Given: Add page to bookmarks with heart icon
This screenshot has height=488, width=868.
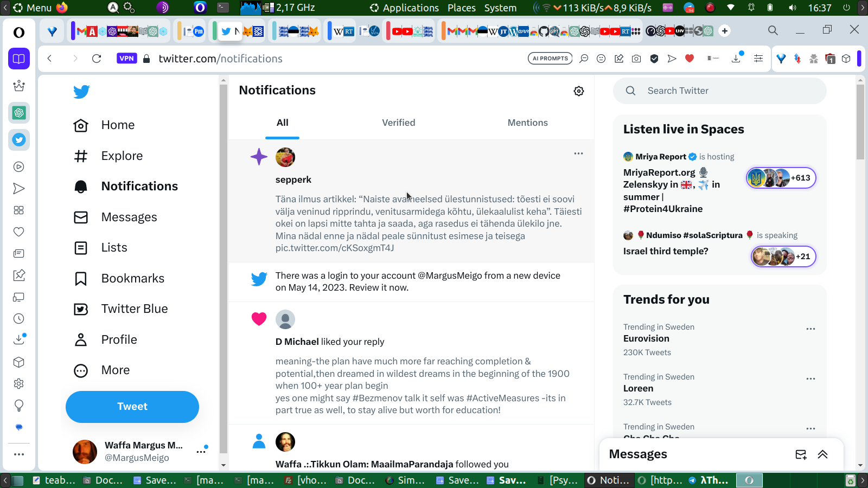Looking at the screenshot, I should [x=690, y=59].
